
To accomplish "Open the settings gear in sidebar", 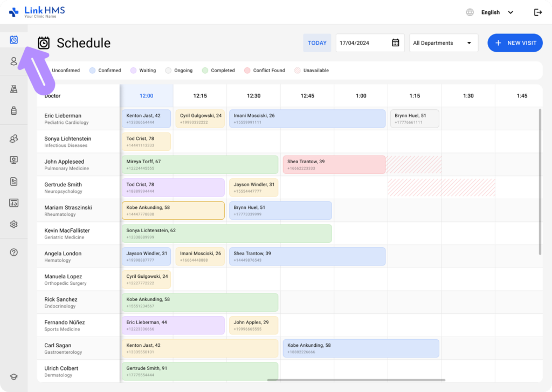I will coord(13,224).
